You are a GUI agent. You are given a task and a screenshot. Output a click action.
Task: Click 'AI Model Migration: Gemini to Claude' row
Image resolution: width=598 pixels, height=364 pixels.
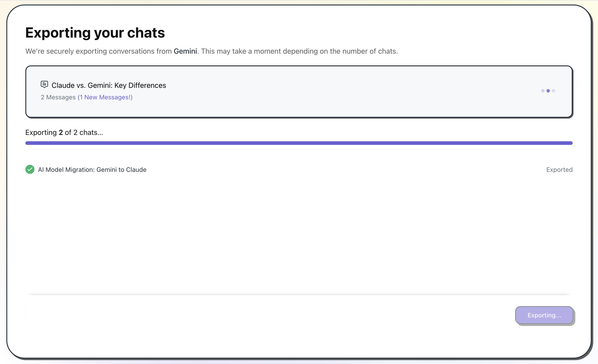coord(299,170)
